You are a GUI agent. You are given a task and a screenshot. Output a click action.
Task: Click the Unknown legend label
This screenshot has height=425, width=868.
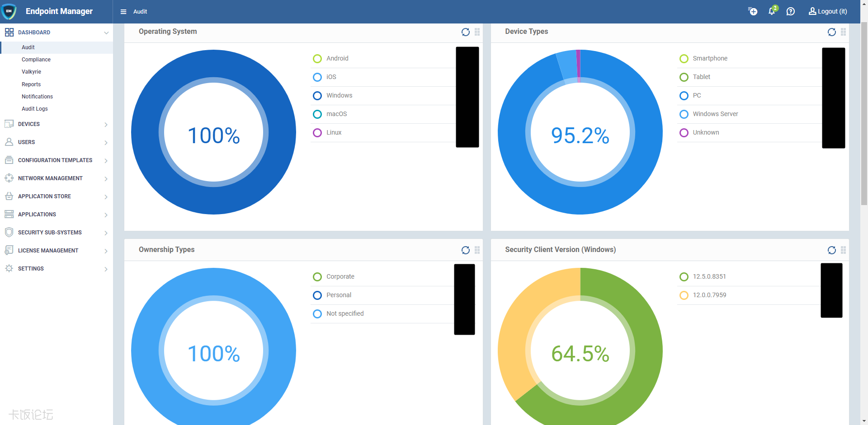[706, 133]
